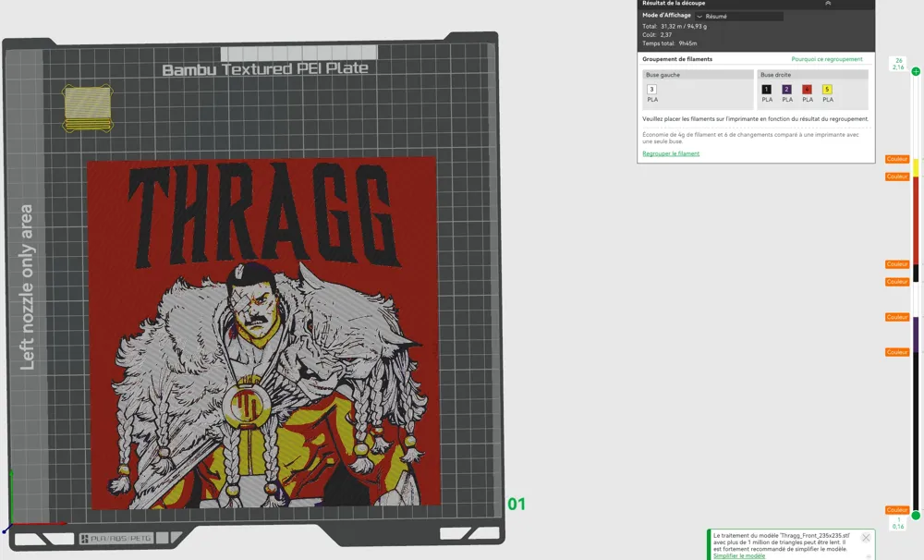Viewport: 924px width, 560px height.
Task: Click the layer 26 height label 2,16
Action: (898, 67)
